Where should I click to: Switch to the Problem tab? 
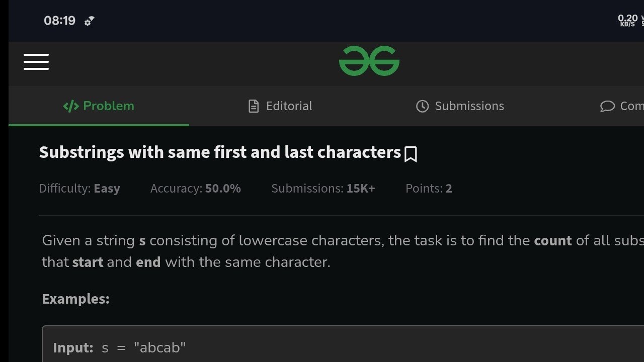pyautogui.click(x=99, y=106)
